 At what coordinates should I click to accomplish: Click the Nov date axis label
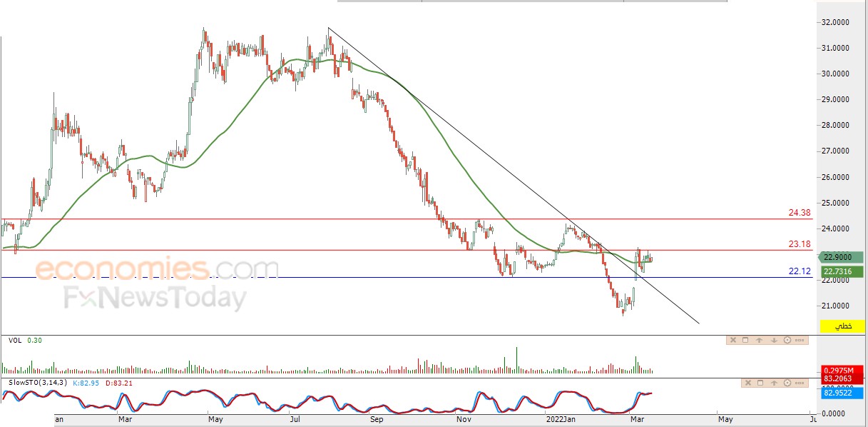[465, 420]
